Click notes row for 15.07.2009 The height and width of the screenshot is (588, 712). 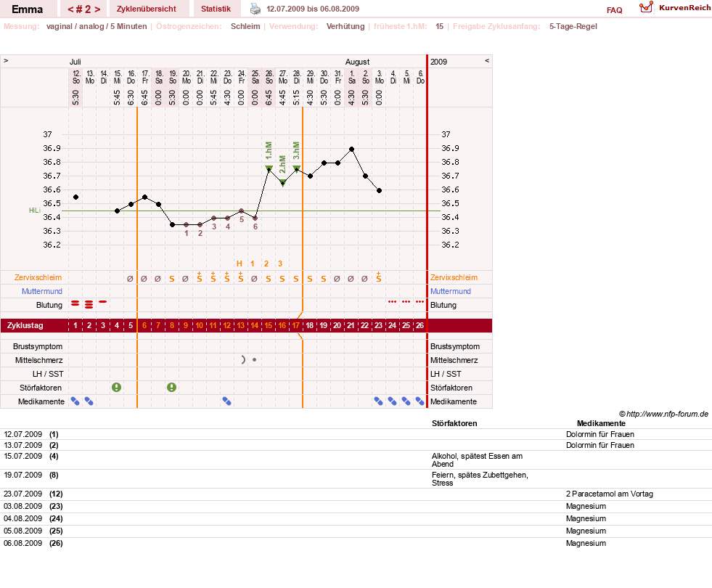(356, 460)
